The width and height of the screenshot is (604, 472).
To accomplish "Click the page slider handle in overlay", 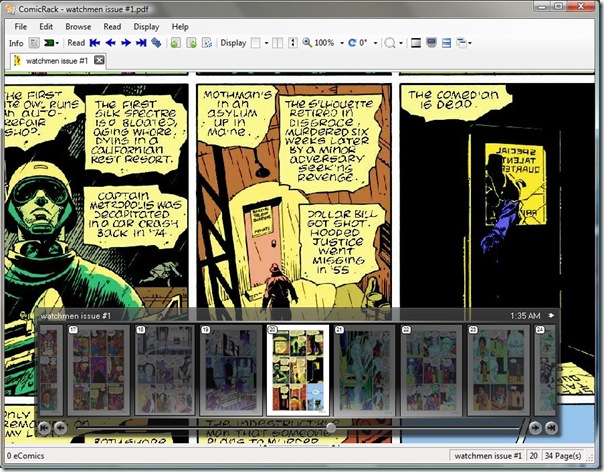I will (x=331, y=427).
